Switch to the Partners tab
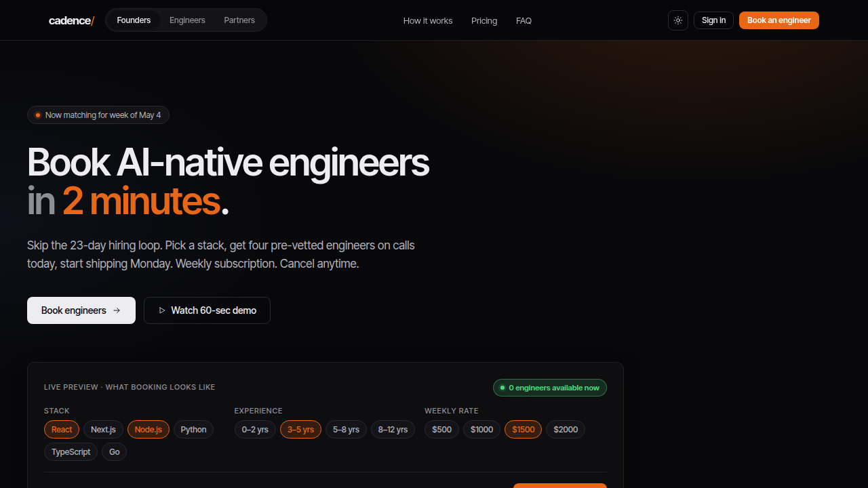Viewport: 868px width, 488px height. click(x=239, y=20)
